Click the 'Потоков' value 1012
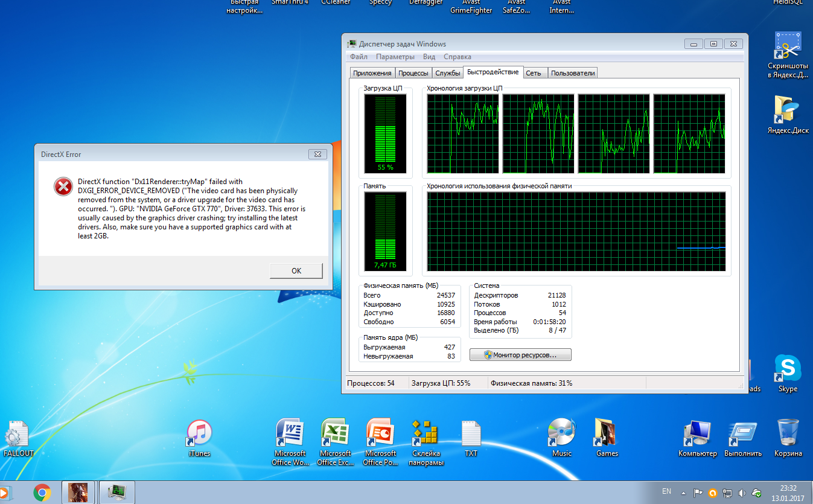This screenshot has height=504, width=813. pyautogui.click(x=558, y=304)
